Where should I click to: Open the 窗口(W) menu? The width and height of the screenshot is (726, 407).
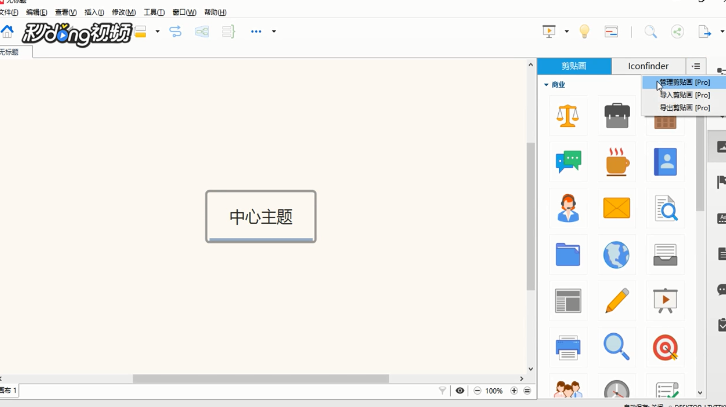pos(184,12)
